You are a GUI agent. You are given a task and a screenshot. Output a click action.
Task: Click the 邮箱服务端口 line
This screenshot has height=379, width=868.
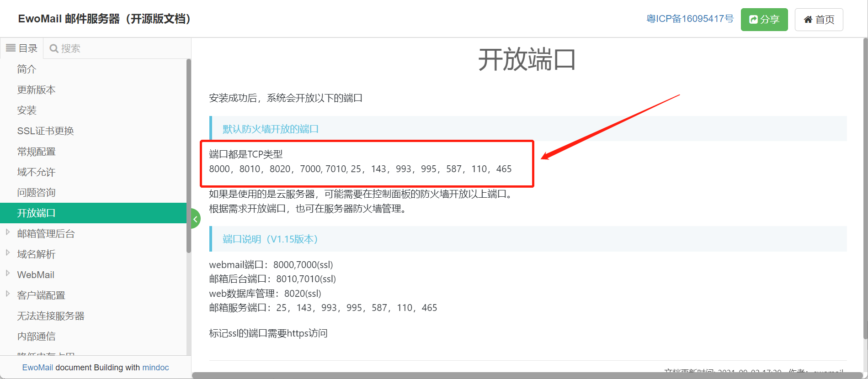click(323, 308)
